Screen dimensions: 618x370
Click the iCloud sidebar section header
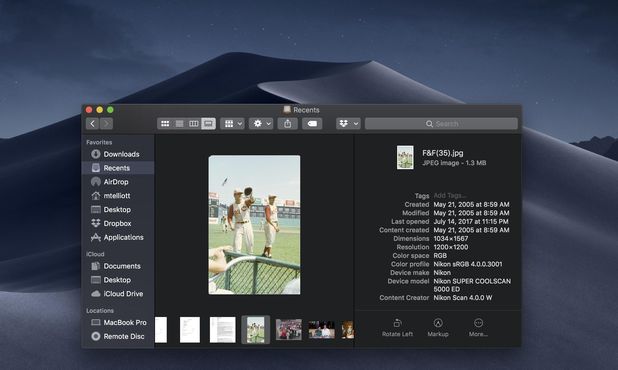click(x=95, y=254)
